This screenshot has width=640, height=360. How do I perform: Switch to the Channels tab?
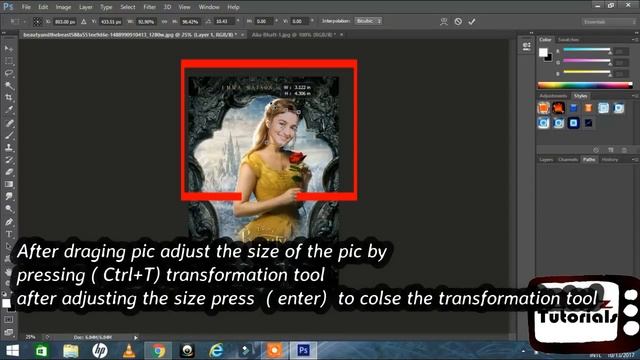568,160
